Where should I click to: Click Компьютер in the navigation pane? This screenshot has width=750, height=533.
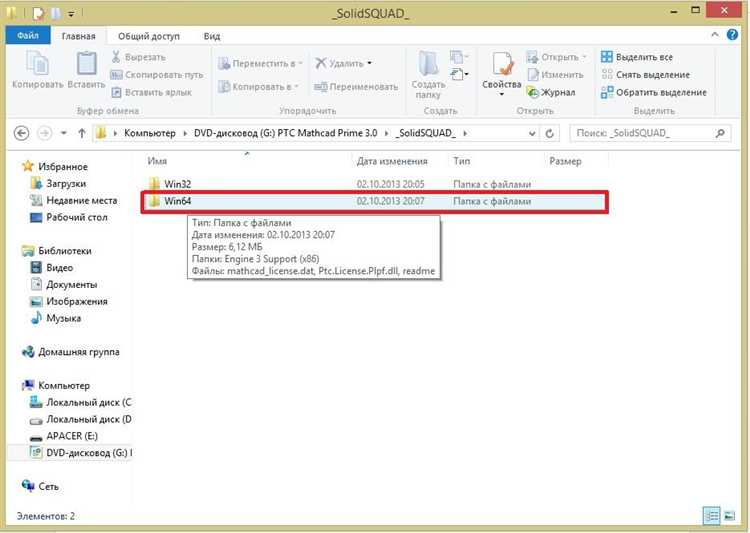click(x=64, y=386)
